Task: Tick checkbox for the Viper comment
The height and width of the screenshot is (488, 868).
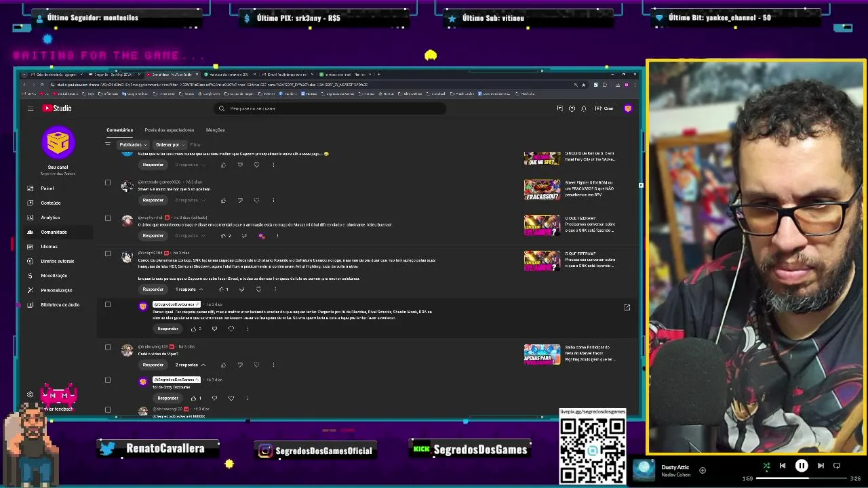Action: click(108, 347)
